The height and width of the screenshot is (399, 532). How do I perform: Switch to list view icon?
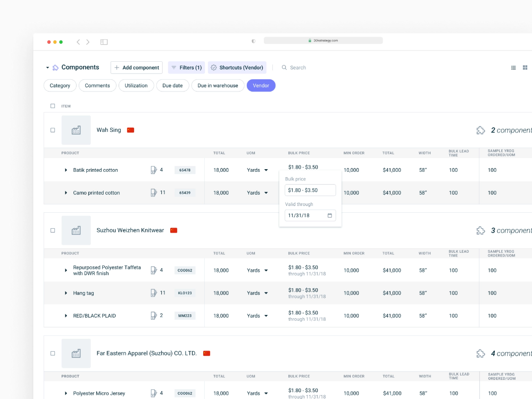513,68
